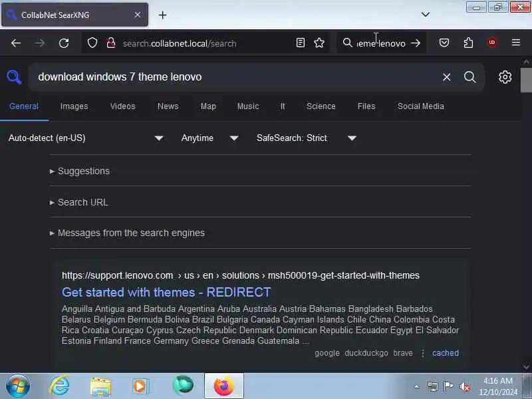Image resolution: width=532 pixels, height=399 pixels.
Task: Click three-dot more options beside cached
Action: pyautogui.click(x=423, y=353)
